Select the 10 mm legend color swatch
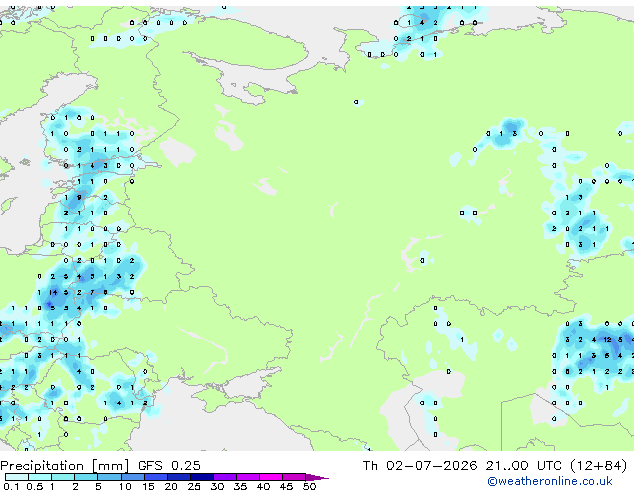634x490 pixels. [x=133, y=477]
